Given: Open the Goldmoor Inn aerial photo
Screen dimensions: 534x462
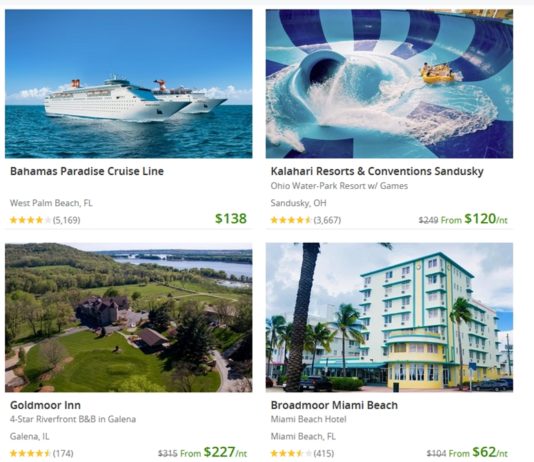Looking at the screenshot, I should (x=128, y=317).
